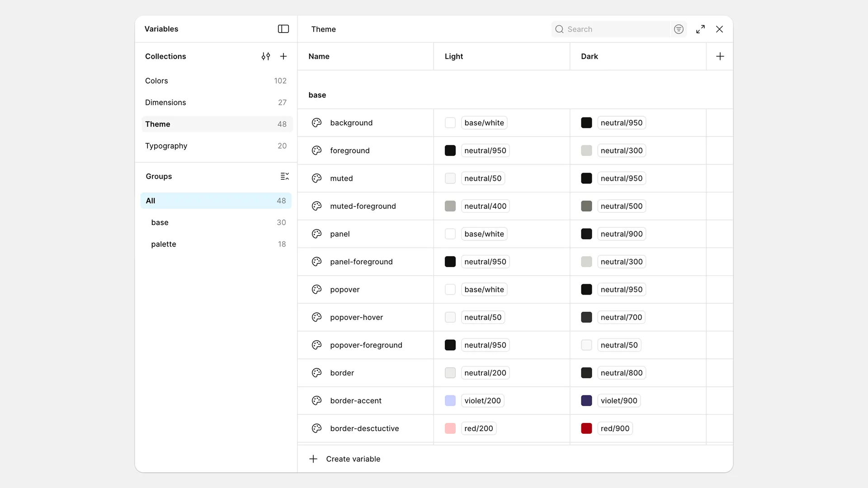Click Create variable at the bottom
868x488 pixels.
click(353, 459)
